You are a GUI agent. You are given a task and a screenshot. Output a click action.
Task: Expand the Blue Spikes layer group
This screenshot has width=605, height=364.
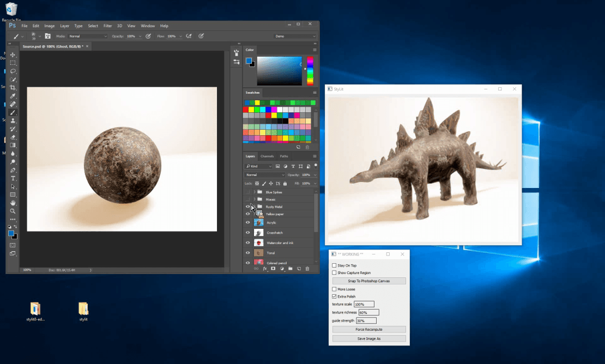point(255,192)
